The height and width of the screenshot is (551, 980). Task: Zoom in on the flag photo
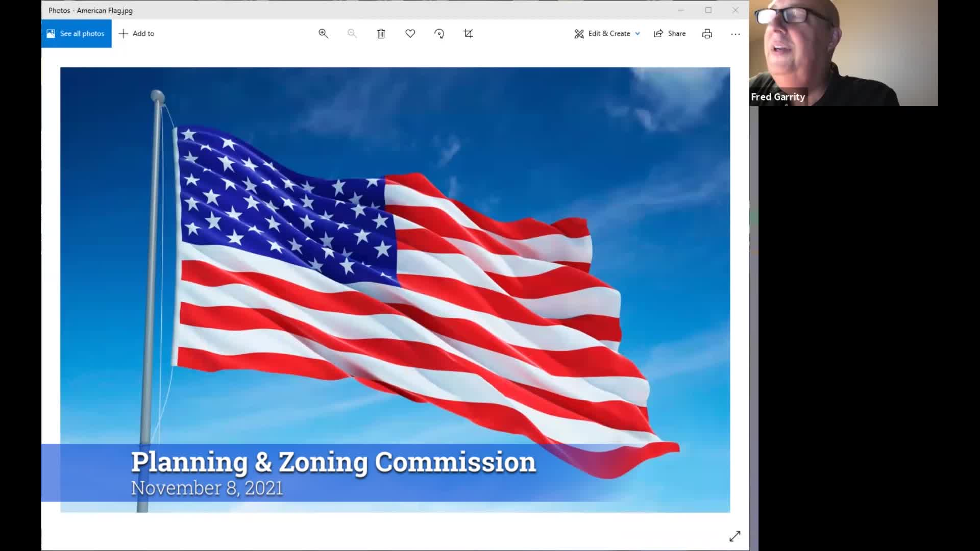pyautogui.click(x=323, y=33)
